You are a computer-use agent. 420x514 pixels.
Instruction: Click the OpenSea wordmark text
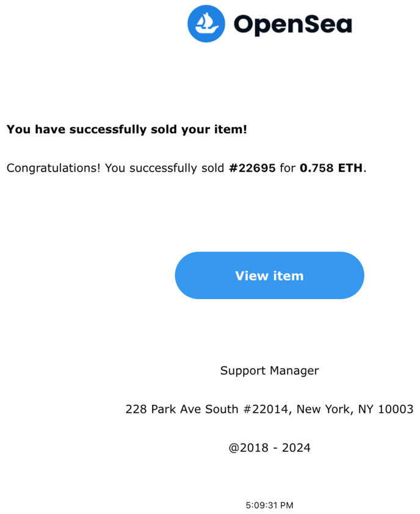(293, 25)
